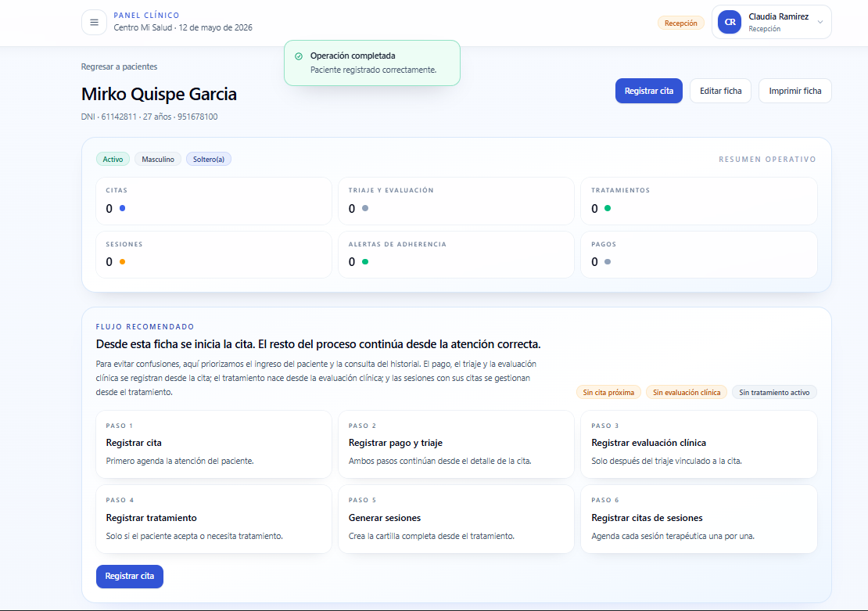Open the Citas summary card

(213, 201)
